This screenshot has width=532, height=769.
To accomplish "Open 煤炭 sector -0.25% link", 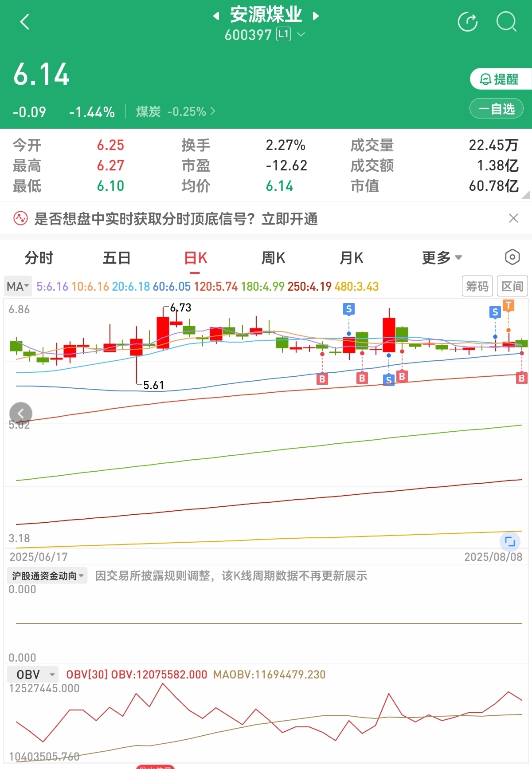I will tap(176, 111).
